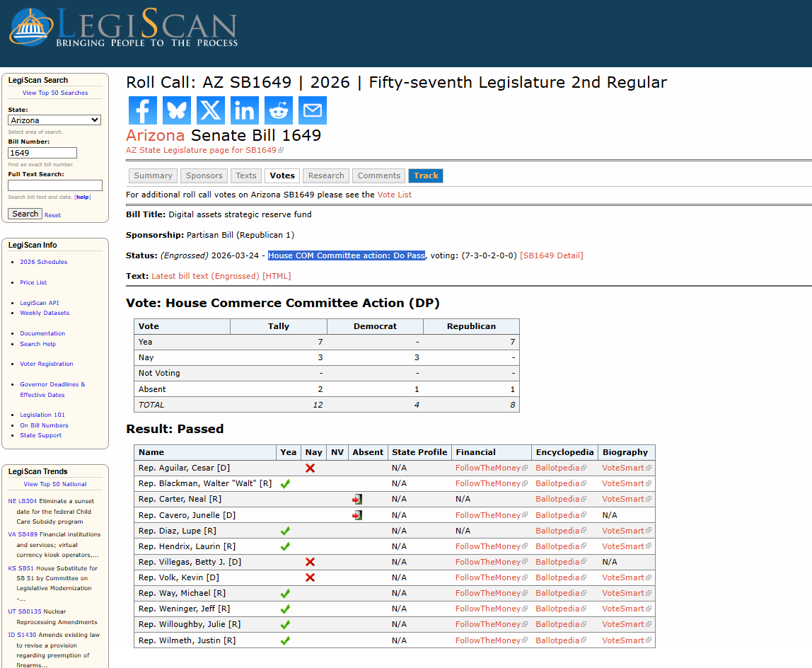Image resolution: width=812 pixels, height=668 pixels.
Task: Share the bill on Reddit
Action: (279, 110)
